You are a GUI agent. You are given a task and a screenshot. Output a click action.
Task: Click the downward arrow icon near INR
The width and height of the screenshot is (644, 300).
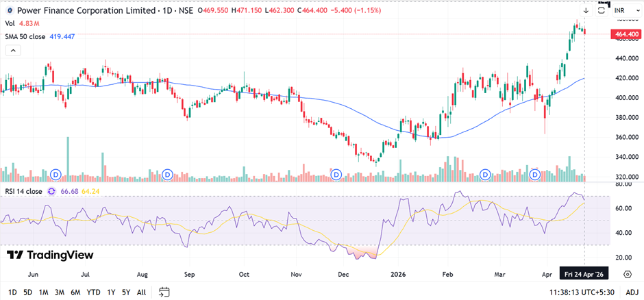click(x=586, y=10)
